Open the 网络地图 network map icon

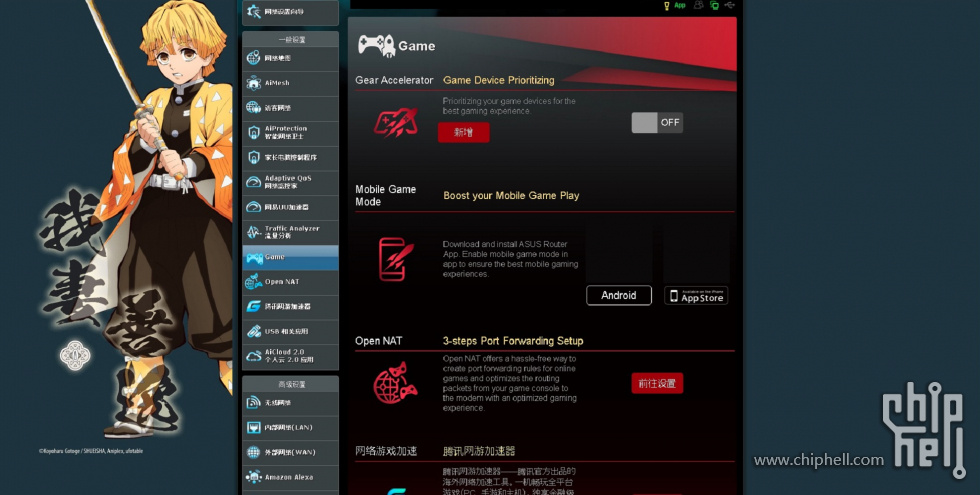pos(253,58)
